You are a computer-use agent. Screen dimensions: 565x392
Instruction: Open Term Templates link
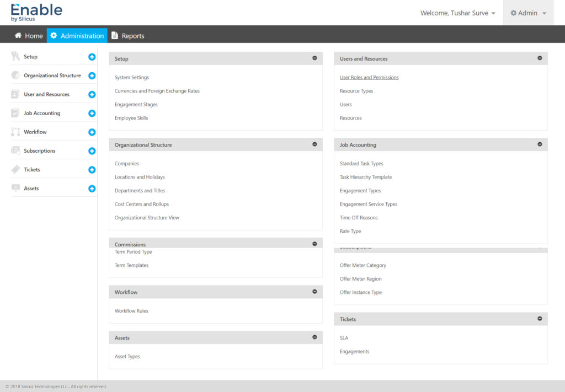(131, 265)
